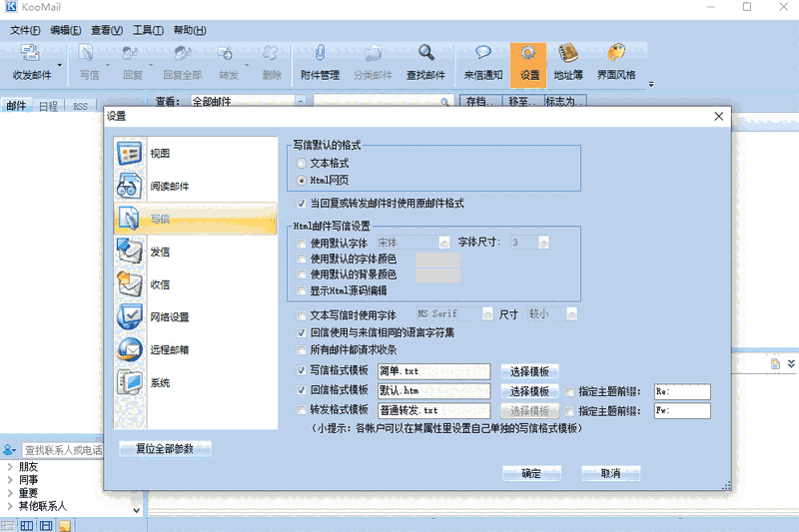
Task: Expand the 朋友 contact group
Action: coord(9,467)
